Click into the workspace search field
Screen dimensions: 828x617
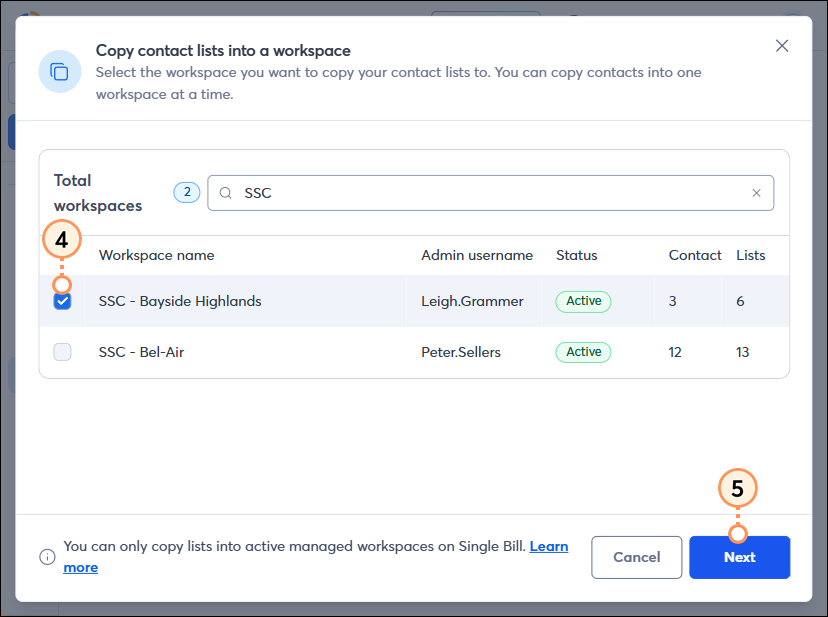(x=491, y=193)
